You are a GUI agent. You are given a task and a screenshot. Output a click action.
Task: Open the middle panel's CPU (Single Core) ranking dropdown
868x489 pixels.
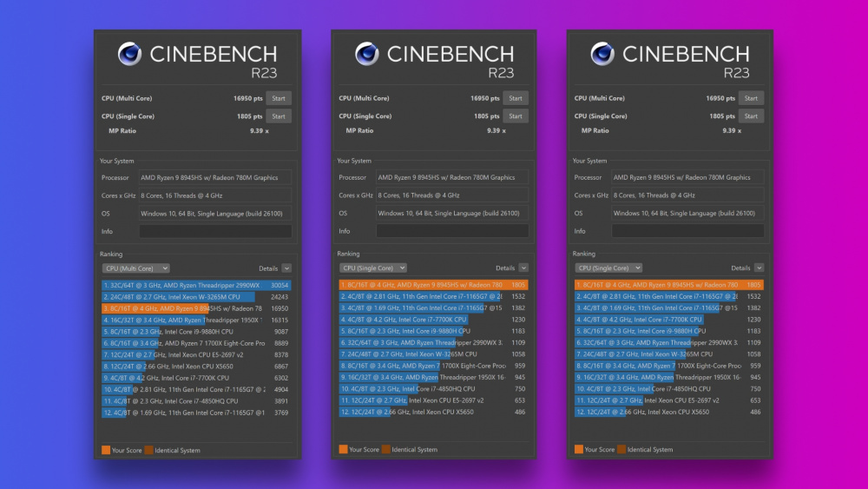tap(372, 268)
